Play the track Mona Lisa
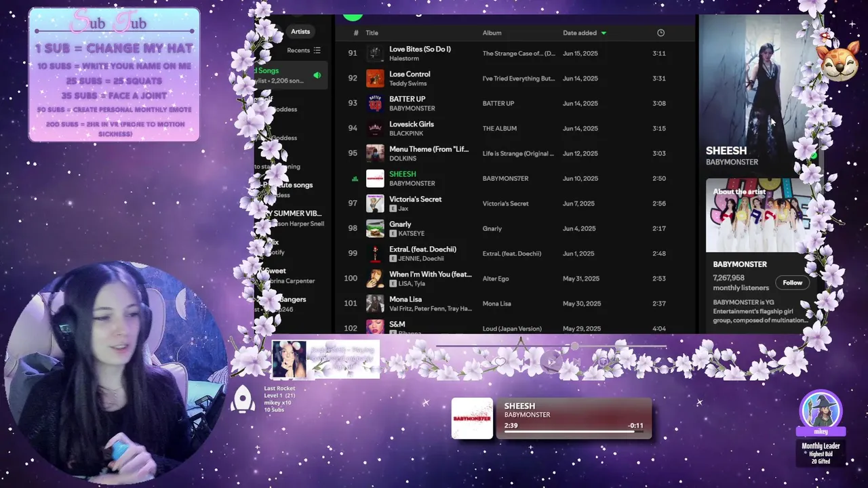The width and height of the screenshot is (868, 488). tap(406, 299)
